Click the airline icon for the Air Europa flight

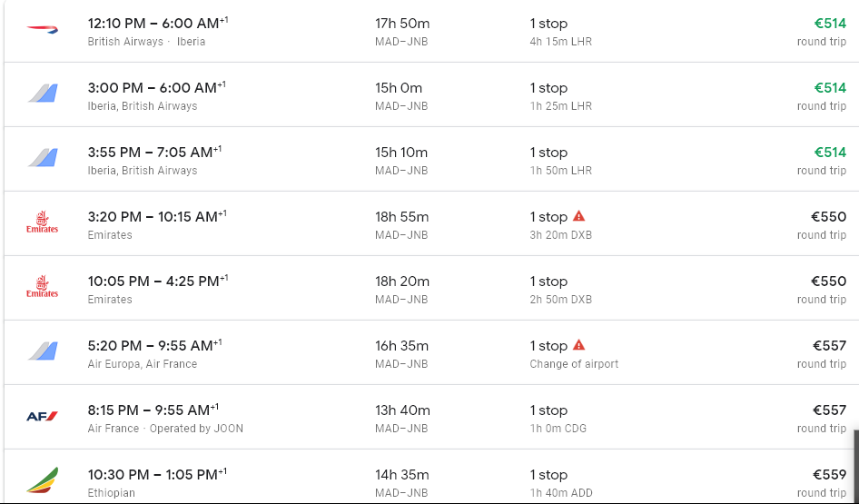[42, 351]
